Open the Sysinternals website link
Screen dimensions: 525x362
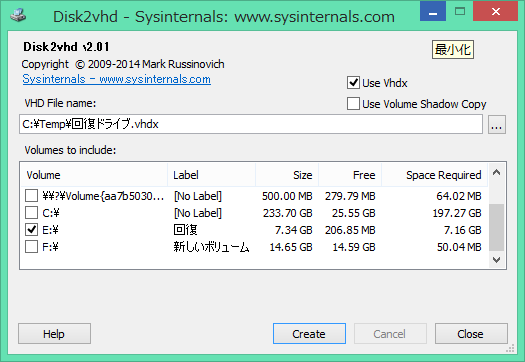tap(117, 79)
